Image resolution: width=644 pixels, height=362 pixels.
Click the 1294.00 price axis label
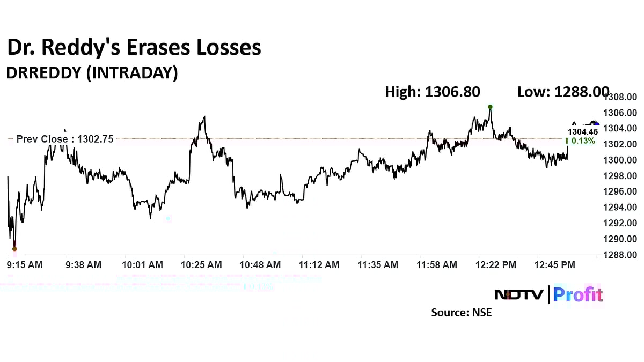[x=620, y=207]
